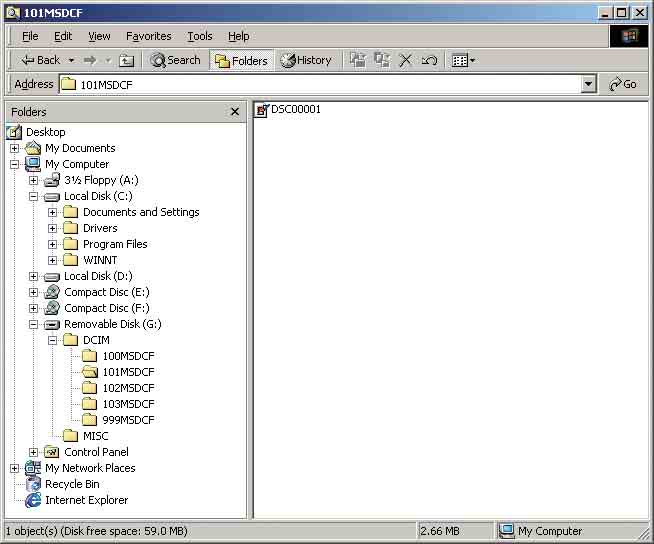
Task: Select the Recycle Bin icon
Action: pos(33,484)
